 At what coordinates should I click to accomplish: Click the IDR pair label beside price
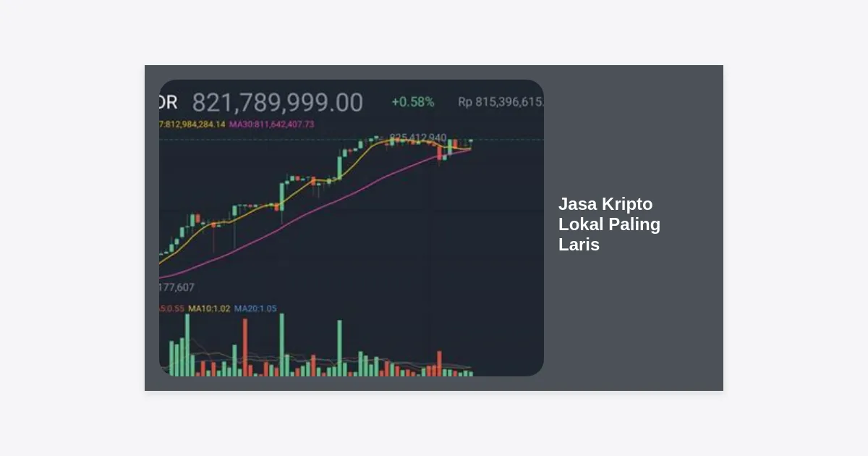pos(168,103)
